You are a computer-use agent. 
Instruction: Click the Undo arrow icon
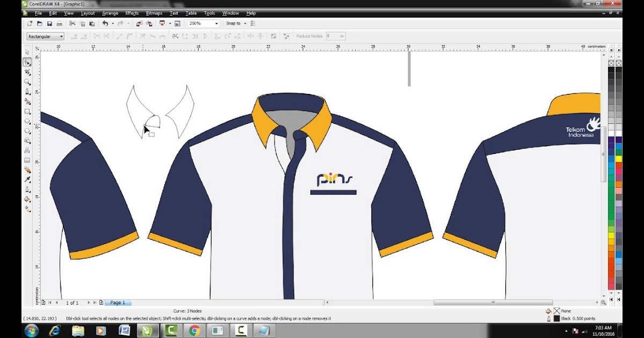tap(105, 24)
